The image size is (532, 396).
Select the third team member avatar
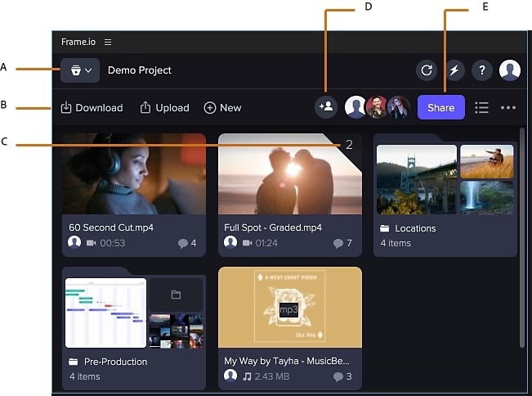[x=398, y=107]
